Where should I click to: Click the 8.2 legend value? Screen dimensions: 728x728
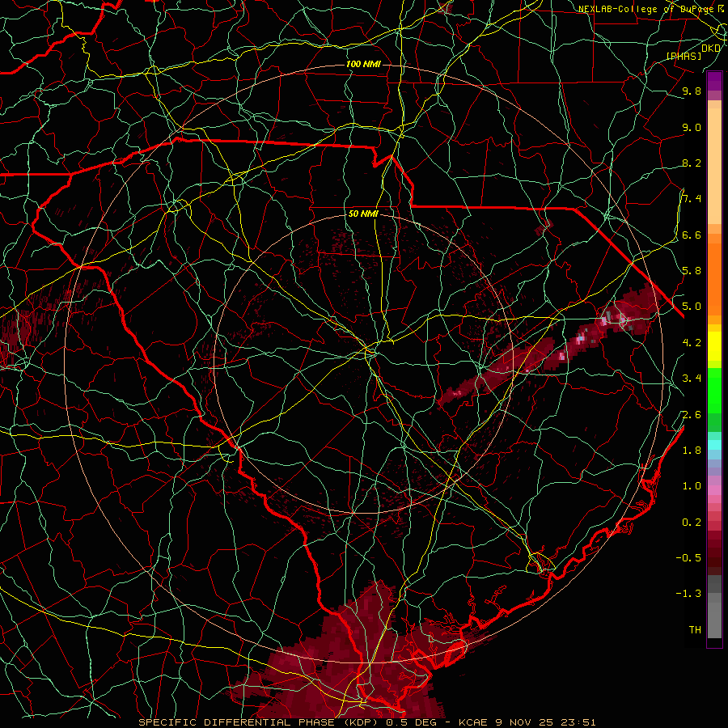tap(692, 163)
